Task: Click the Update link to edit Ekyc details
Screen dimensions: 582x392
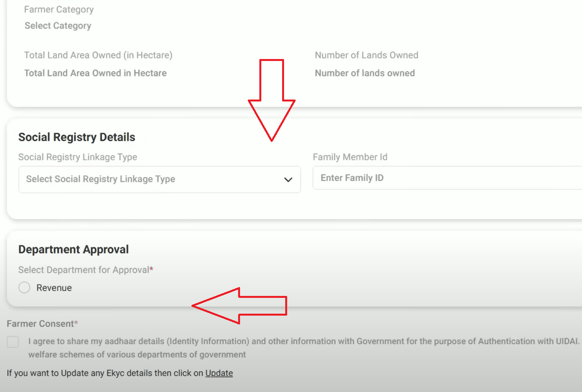Action: point(219,373)
